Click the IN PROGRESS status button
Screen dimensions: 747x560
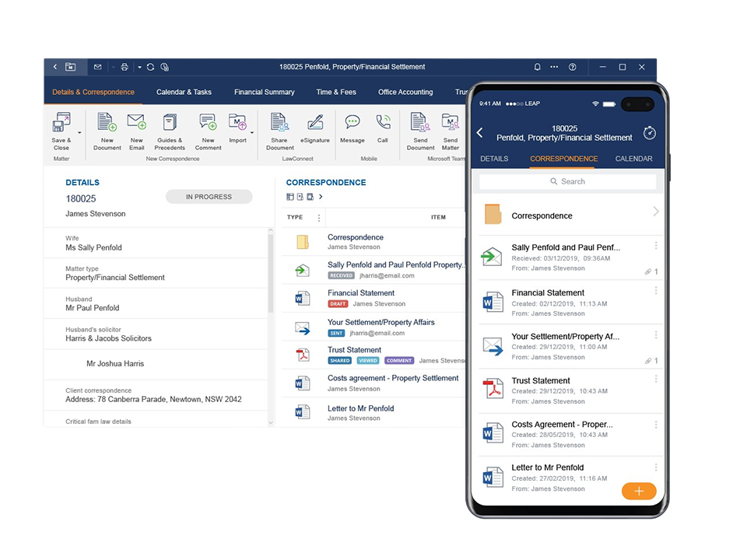pos(209,197)
